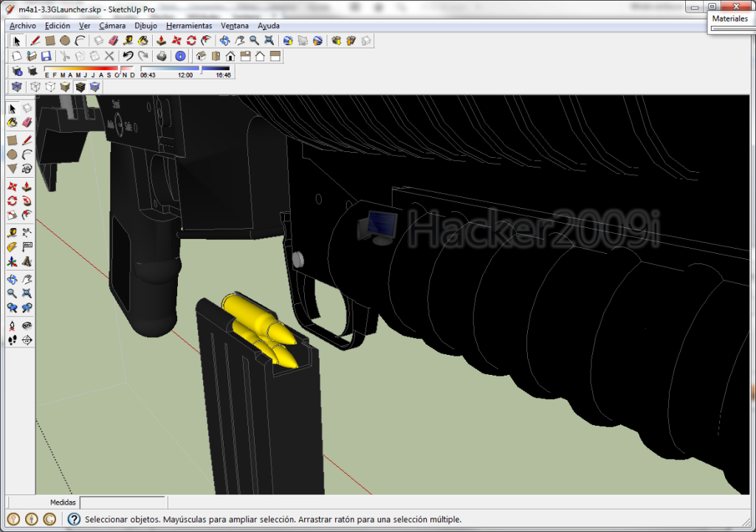This screenshot has width=756, height=532.
Task: Select the Polygon tool in the left palette
Action: (x=12, y=169)
